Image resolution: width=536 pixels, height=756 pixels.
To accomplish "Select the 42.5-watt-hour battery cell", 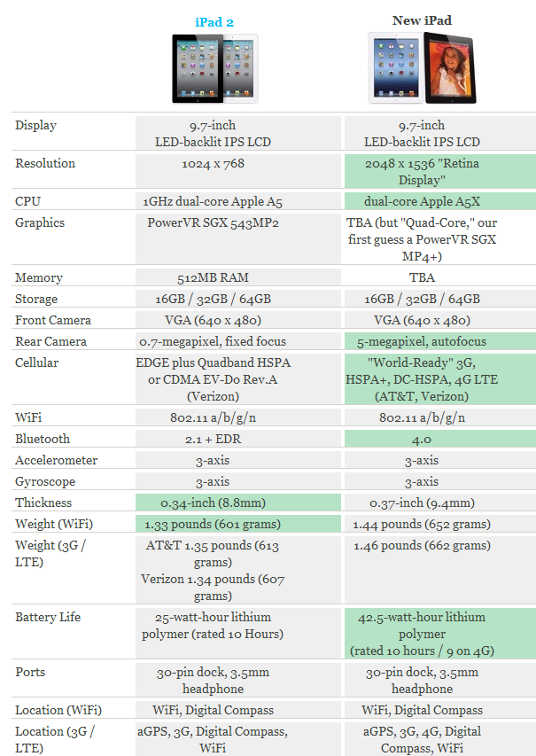I will pos(439,633).
